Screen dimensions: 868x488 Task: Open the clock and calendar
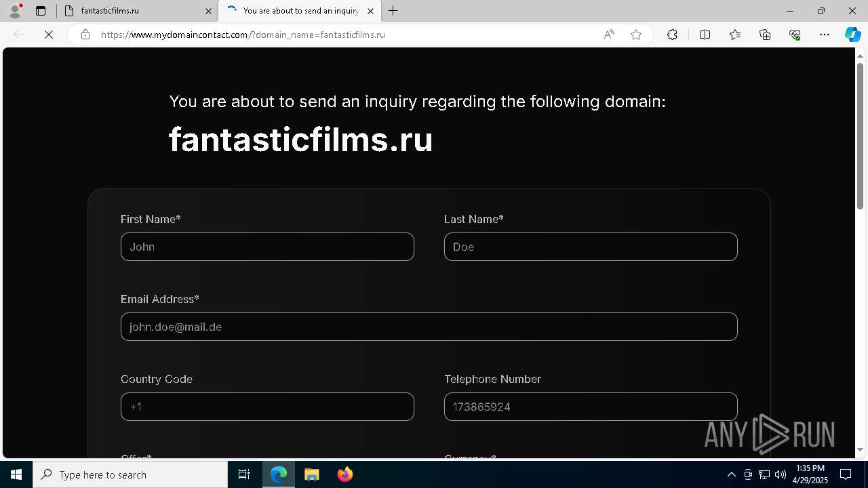coord(810,474)
